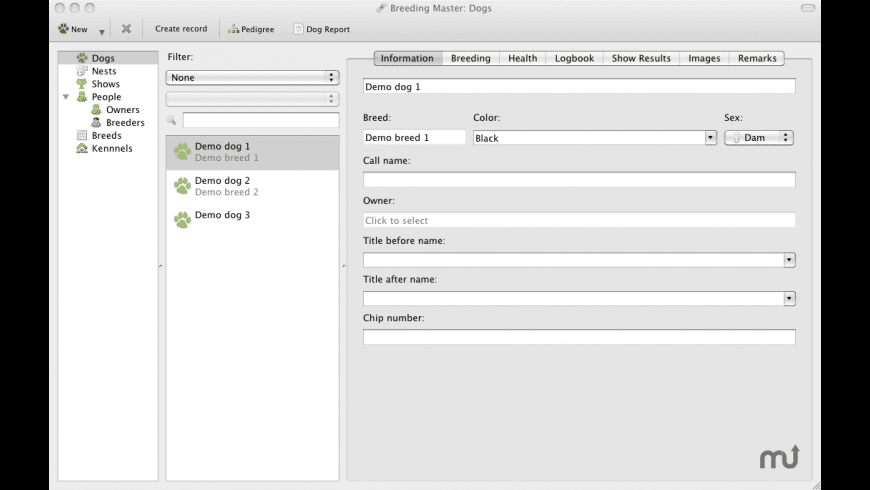Click the search magnifier icon
The height and width of the screenshot is (490, 870).
[x=171, y=120]
